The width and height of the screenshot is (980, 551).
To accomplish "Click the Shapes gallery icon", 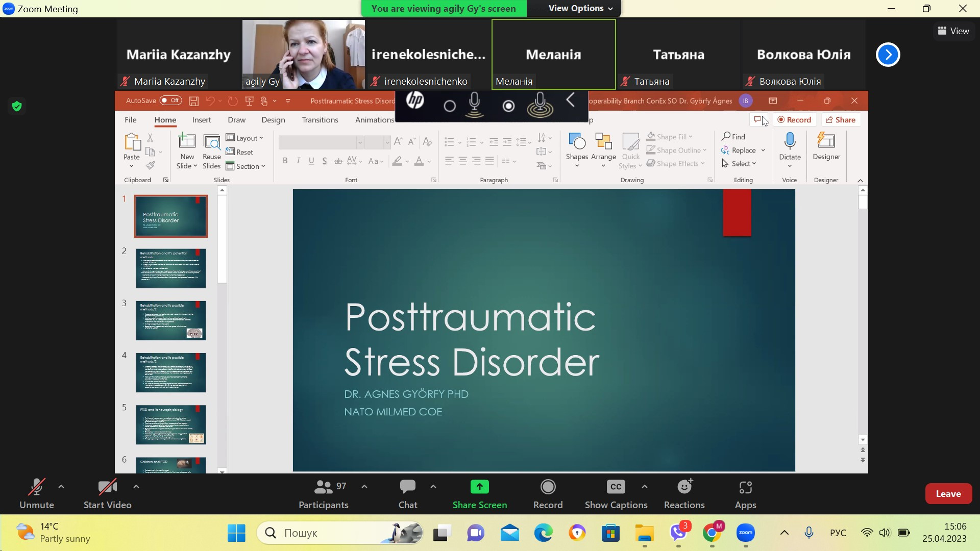I will pyautogui.click(x=577, y=141).
